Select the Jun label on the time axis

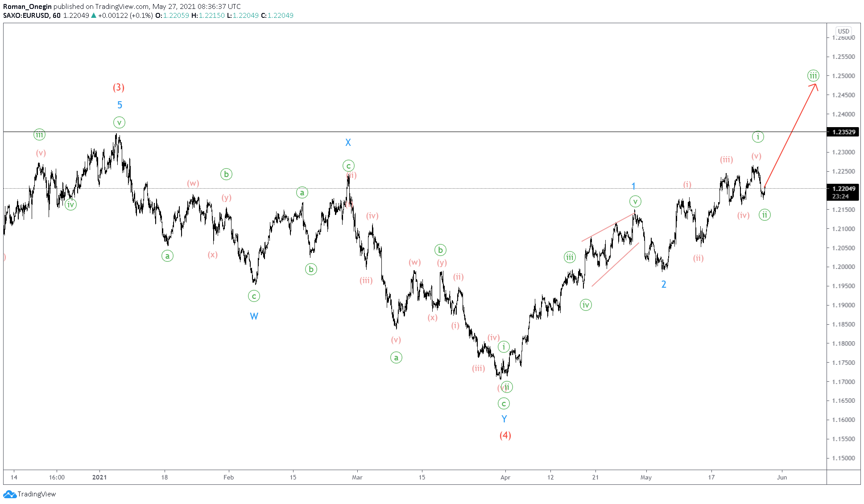click(782, 477)
